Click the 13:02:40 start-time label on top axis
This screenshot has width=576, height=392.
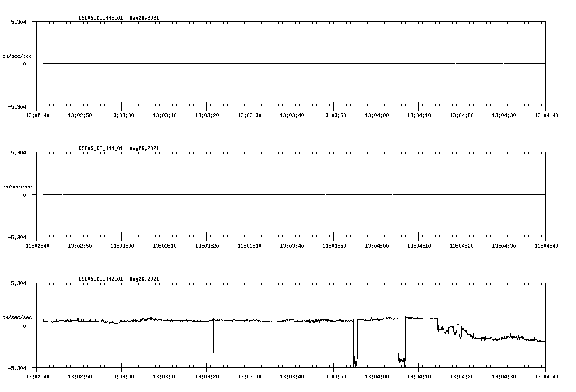[37, 115]
